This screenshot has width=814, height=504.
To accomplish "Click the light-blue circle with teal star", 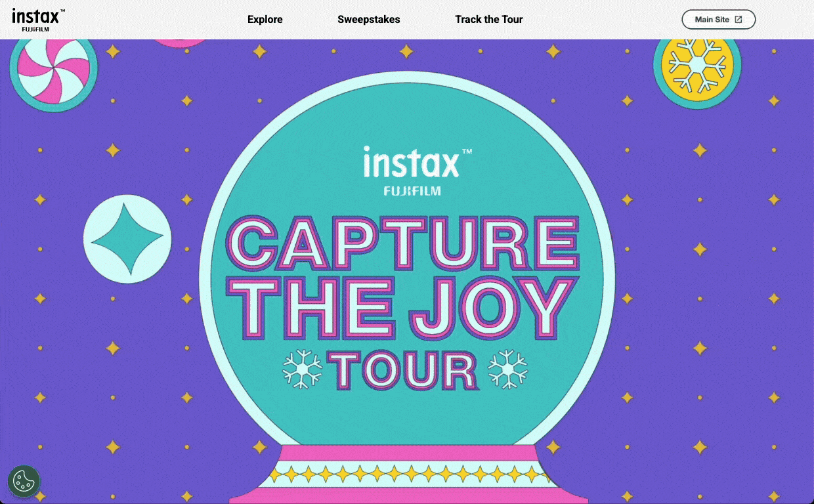I will pos(127,239).
